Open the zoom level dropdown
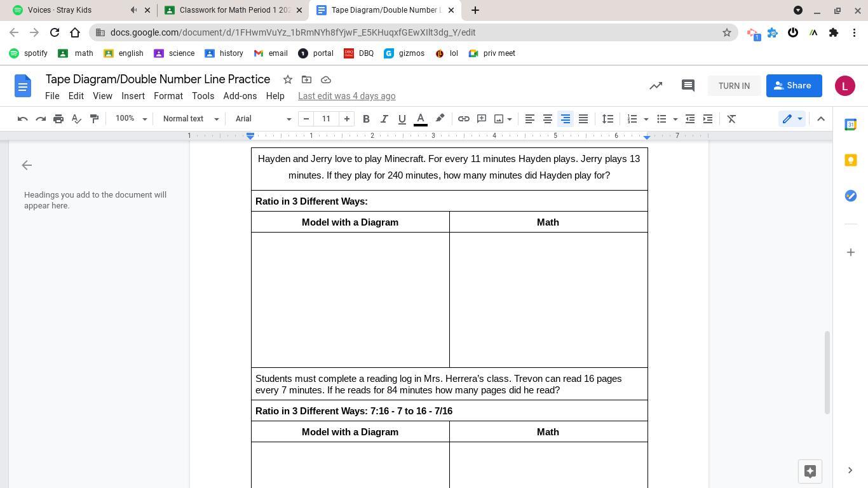868x488 pixels. click(x=131, y=119)
